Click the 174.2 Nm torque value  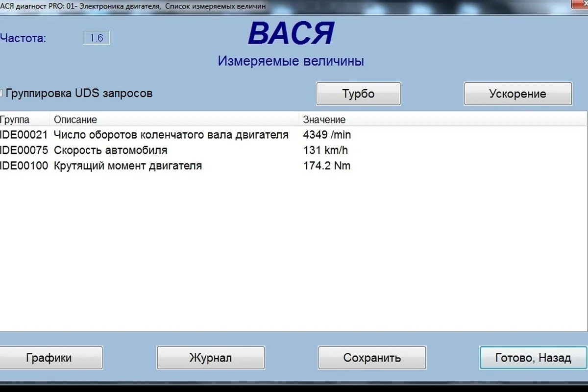327,166
